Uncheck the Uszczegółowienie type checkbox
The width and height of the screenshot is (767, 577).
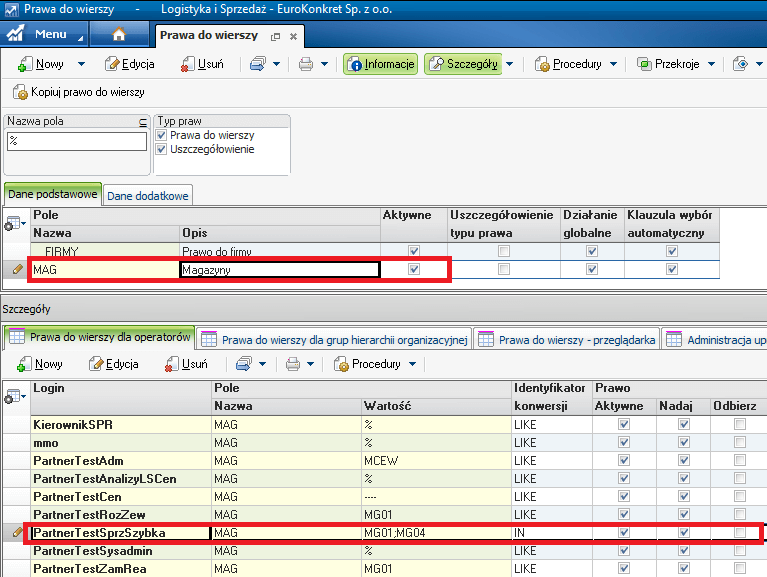click(x=162, y=149)
